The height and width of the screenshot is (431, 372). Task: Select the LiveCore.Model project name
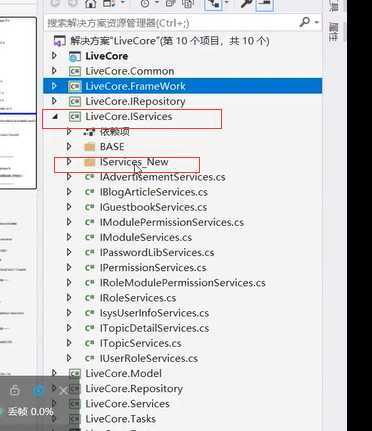(124, 373)
